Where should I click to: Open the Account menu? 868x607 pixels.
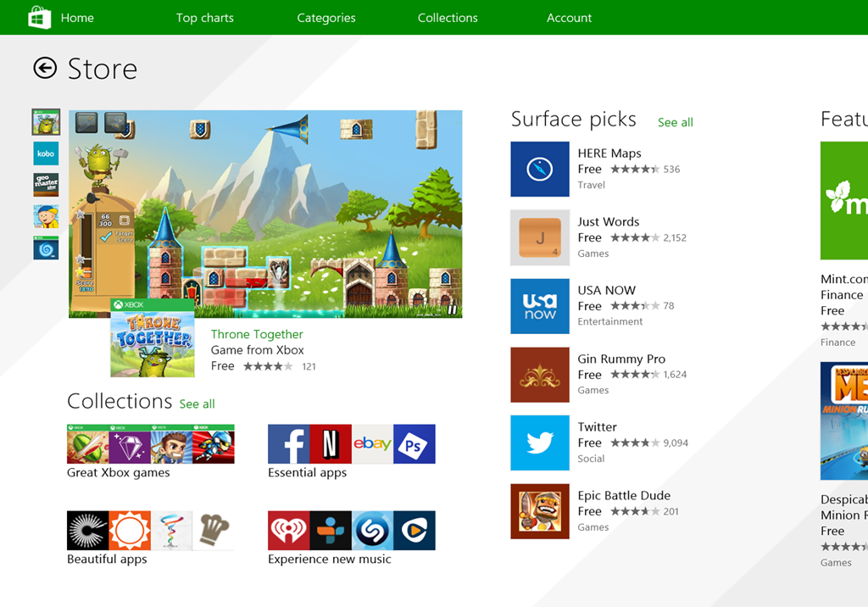(x=569, y=18)
